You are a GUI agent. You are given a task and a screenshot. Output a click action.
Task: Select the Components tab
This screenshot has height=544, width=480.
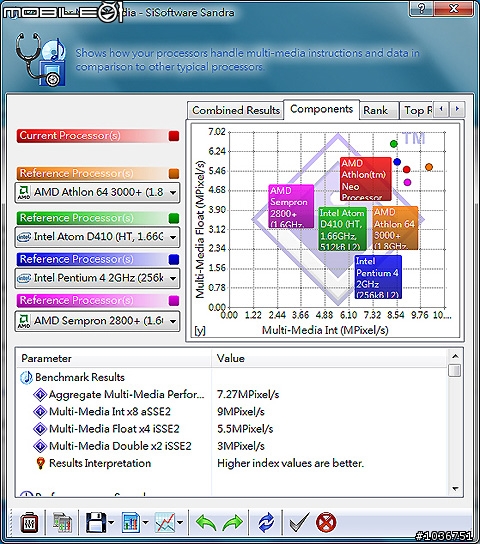click(322, 109)
